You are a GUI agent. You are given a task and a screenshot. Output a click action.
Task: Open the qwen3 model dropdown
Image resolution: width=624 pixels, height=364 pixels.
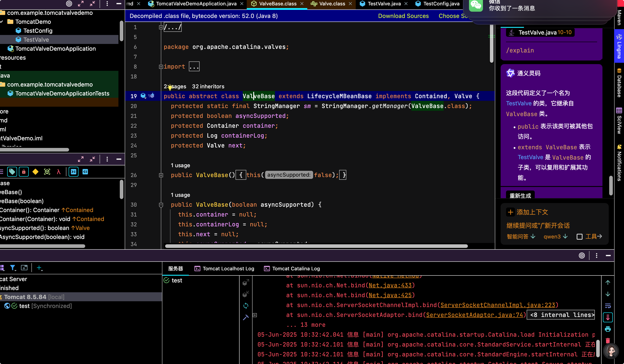[x=555, y=236]
